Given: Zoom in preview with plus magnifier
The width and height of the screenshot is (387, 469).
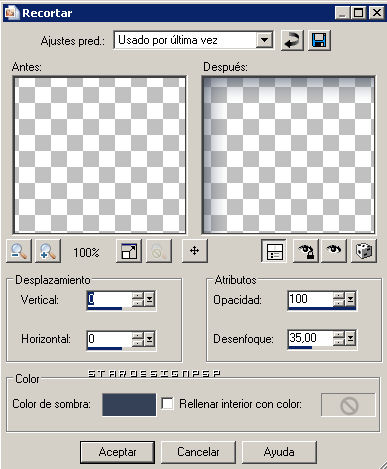Looking at the screenshot, I should 48,251.
